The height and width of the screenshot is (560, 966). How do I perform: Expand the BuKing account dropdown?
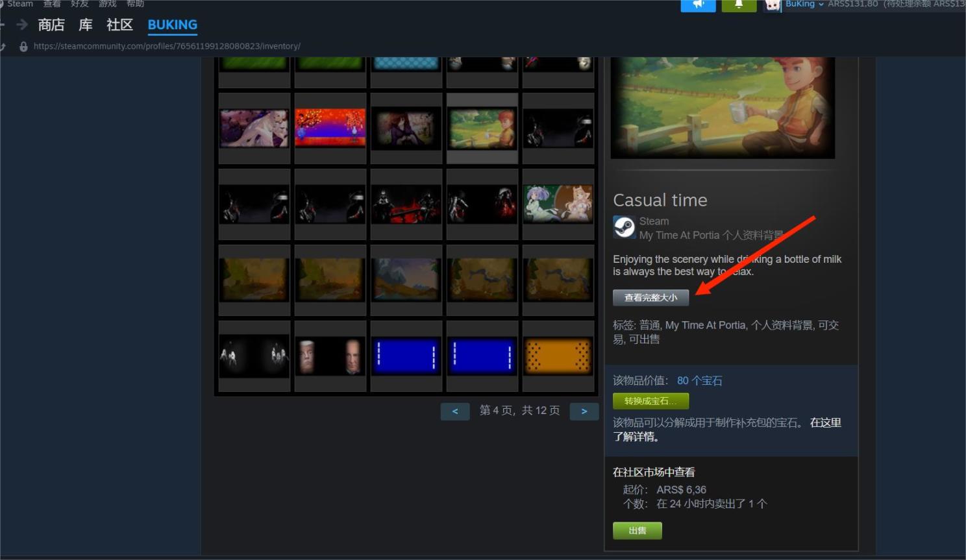[x=804, y=4]
